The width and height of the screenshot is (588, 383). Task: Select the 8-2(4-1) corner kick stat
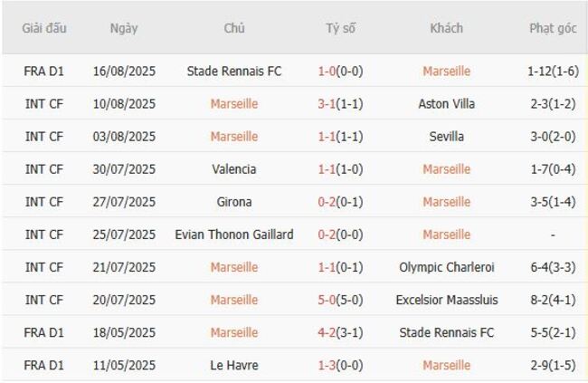(553, 300)
